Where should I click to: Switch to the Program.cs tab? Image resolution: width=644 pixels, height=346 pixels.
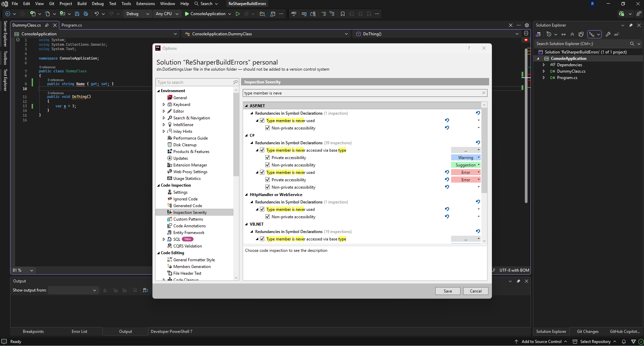[72, 25]
